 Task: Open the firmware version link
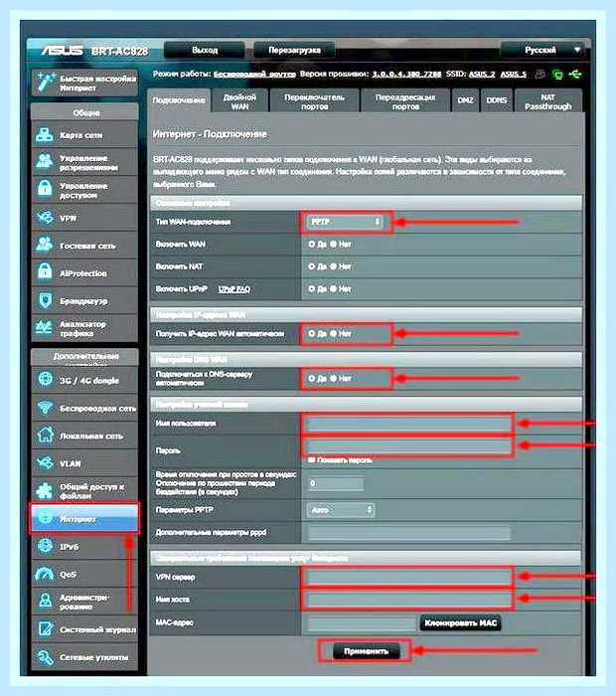pos(406,75)
